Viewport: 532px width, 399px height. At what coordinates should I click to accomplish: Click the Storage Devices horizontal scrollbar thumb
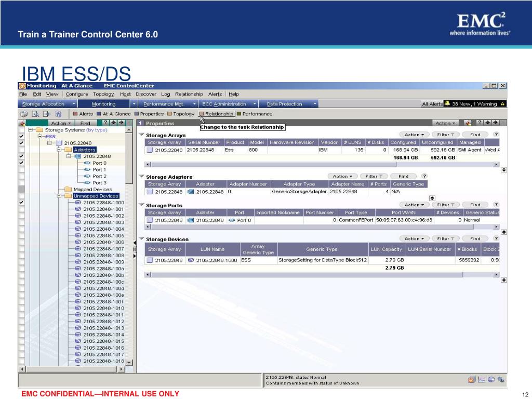307,274
